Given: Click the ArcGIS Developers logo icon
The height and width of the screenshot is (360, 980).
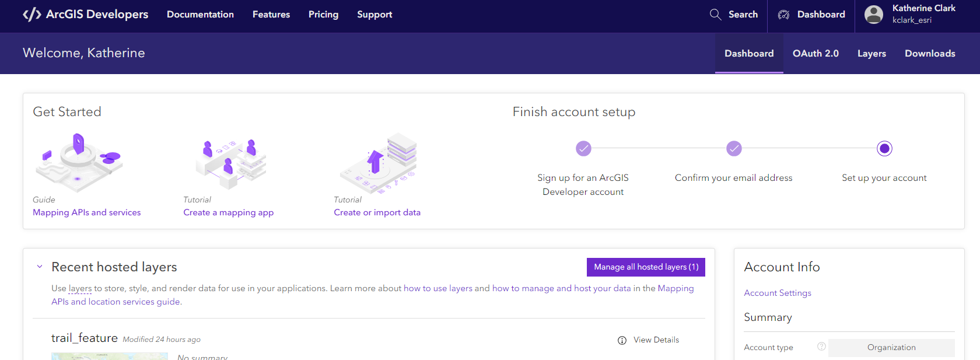Looking at the screenshot, I should click(32, 15).
